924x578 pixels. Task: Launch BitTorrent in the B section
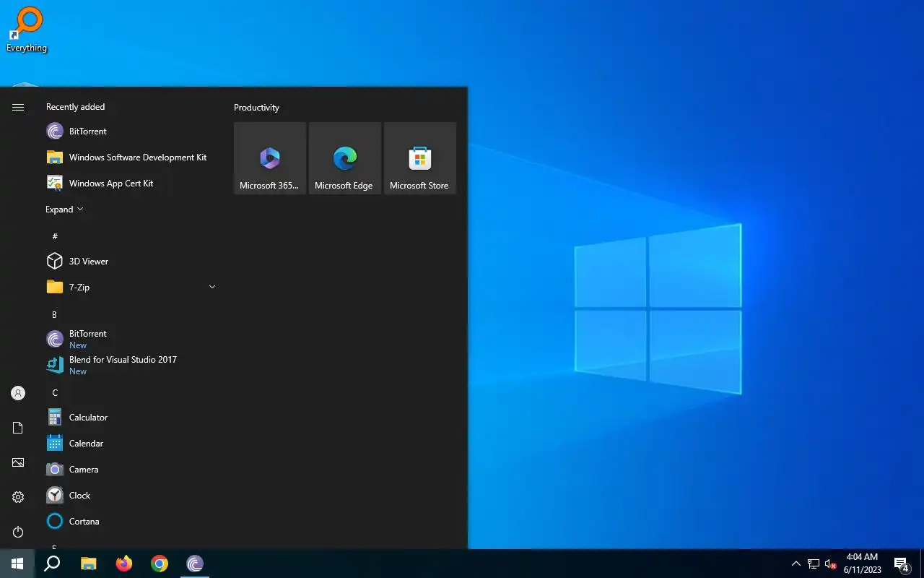(x=131, y=340)
